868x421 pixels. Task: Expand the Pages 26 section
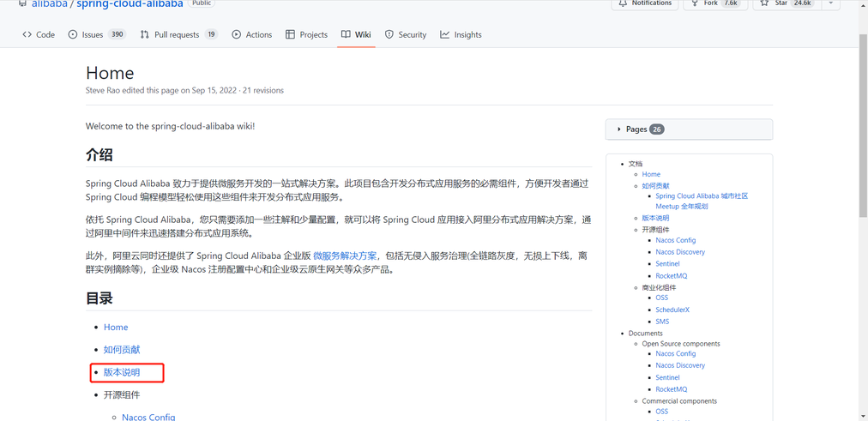(690, 129)
